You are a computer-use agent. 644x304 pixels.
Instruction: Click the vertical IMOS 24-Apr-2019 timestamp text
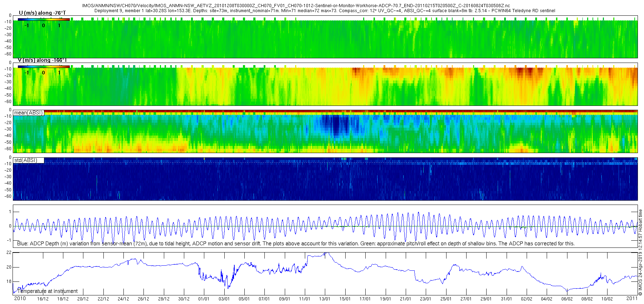(x=641, y=252)
